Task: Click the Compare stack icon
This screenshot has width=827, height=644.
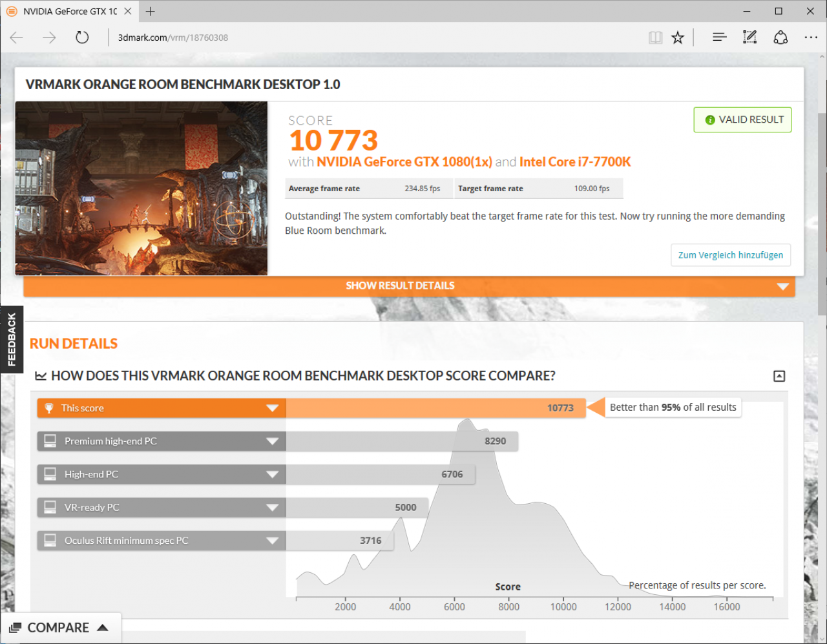Action: (x=15, y=628)
